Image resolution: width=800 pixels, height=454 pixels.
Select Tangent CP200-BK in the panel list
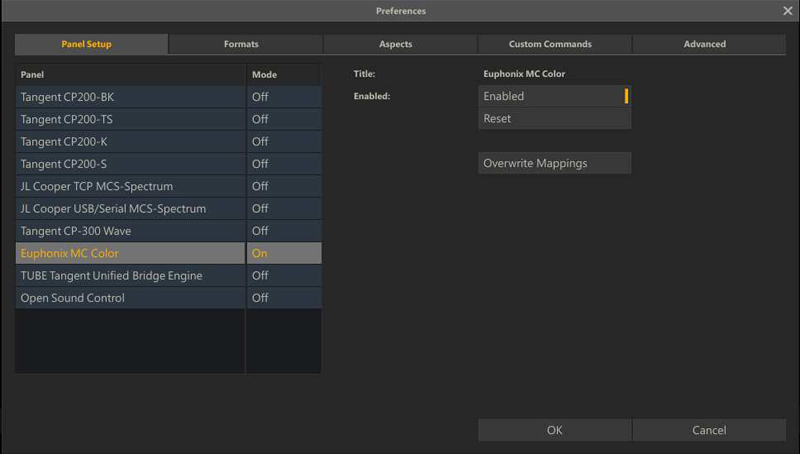click(x=130, y=97)
